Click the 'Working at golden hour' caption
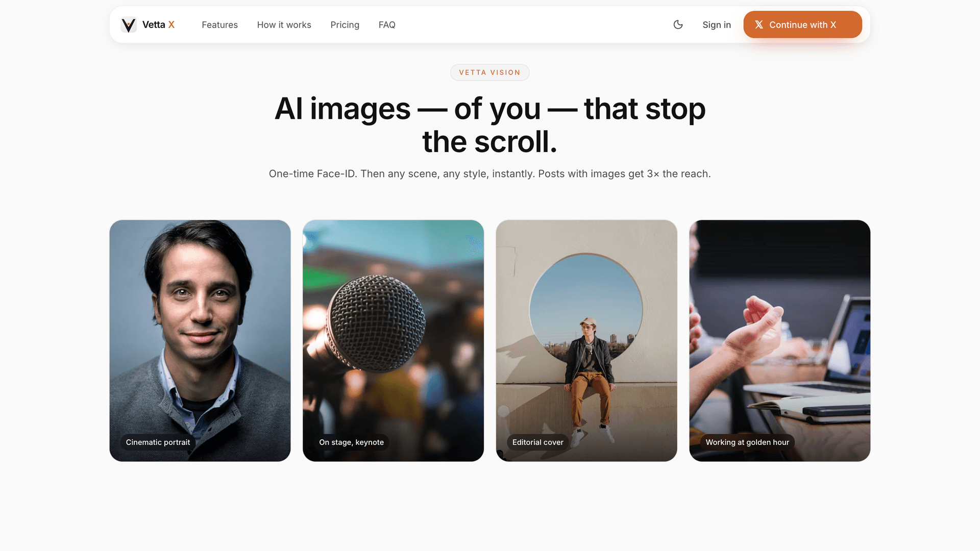This screenshot has height=551, width=980. coord(747,442)
